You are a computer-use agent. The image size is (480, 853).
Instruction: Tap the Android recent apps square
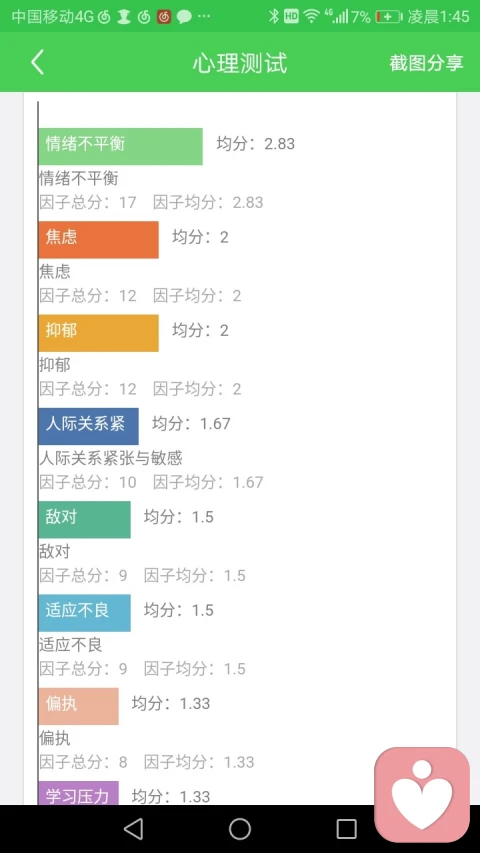[x=346, y=829]
